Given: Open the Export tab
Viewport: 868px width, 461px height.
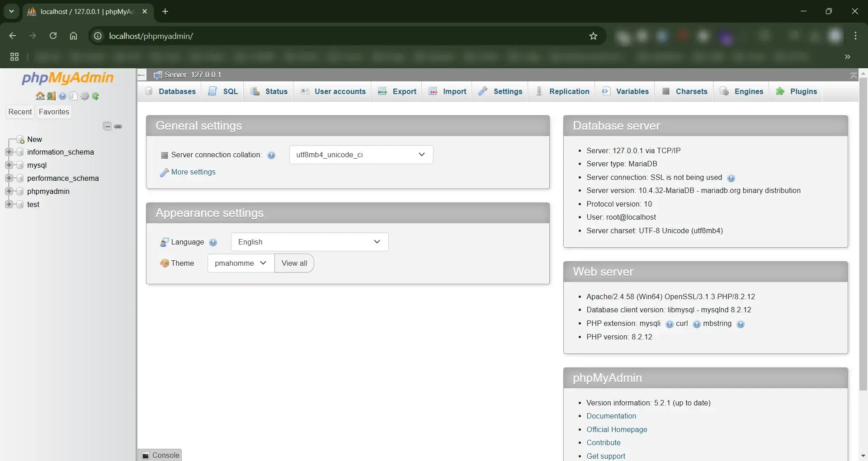Looking at the screenshot, I should [x=397, y=91].
